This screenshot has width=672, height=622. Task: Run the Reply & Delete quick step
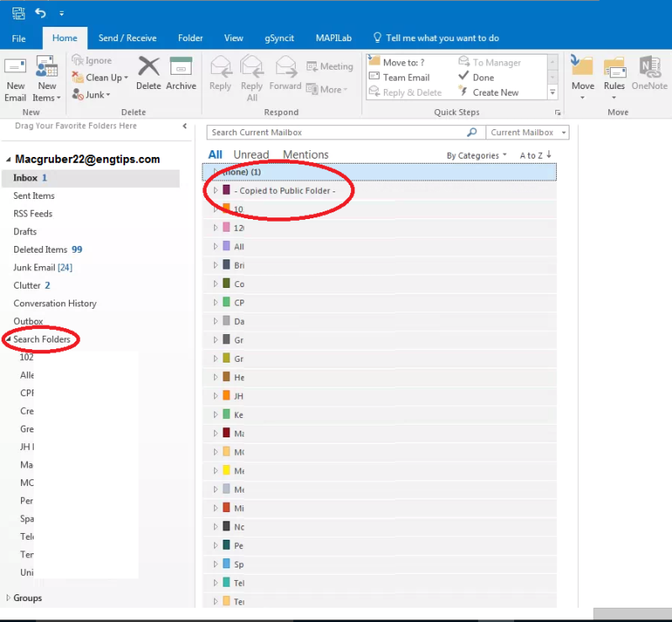pos(405,92)
